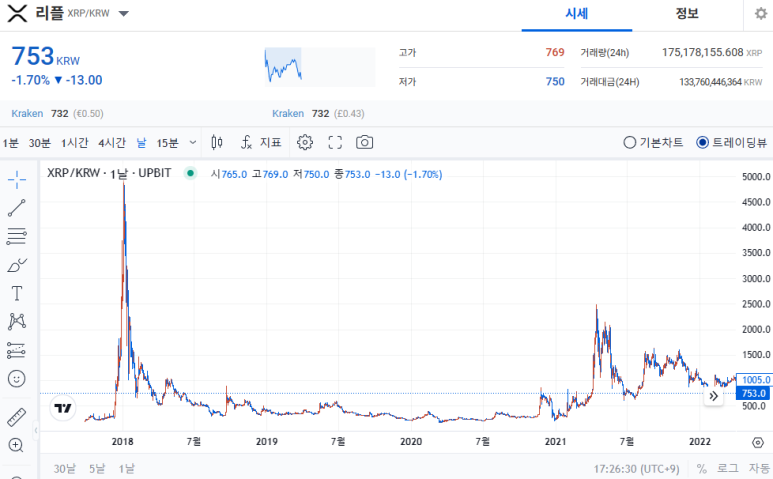The width and height of the screenshot is (773, 479).
Task: Select the 트레이딩뷰 radio option
Action: 732,142
